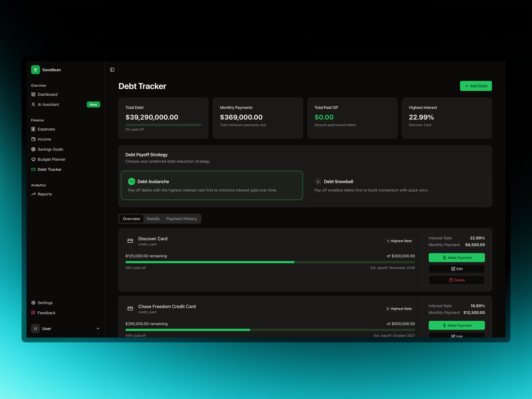Toggle the sidebar panel icon
This screenshot has width=532, height=399.
point(112,70)
